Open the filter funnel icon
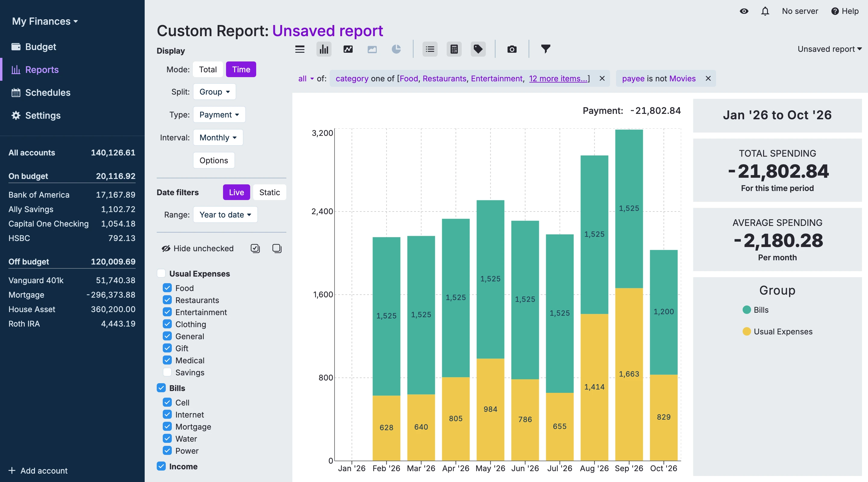 pyautogui.click(x=546, y=49)
